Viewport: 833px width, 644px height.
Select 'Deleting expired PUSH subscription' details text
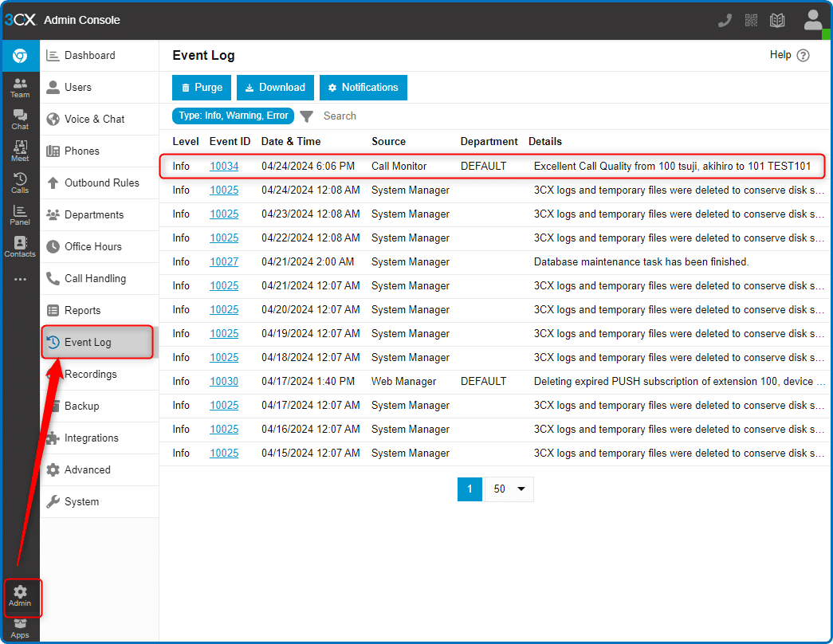coord(679,382)
